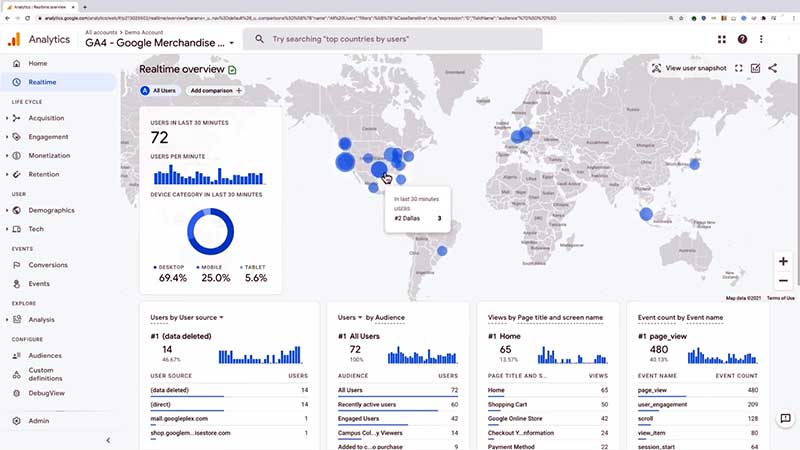Image resolution: width=800 pixels, height=450 pixels.
Task: Click the Engagement tag icon
Action: click(16, 137)
